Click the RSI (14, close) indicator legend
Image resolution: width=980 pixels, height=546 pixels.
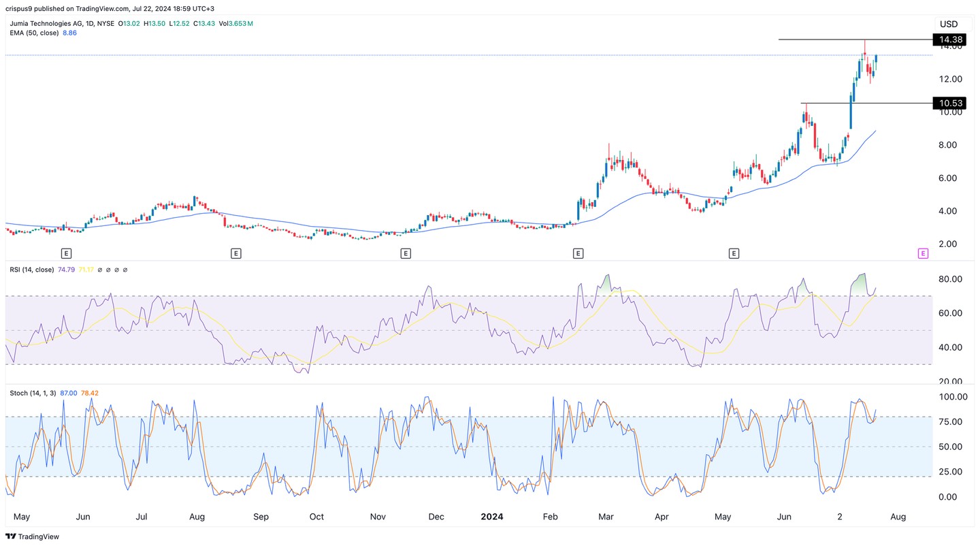click(31, 270)
